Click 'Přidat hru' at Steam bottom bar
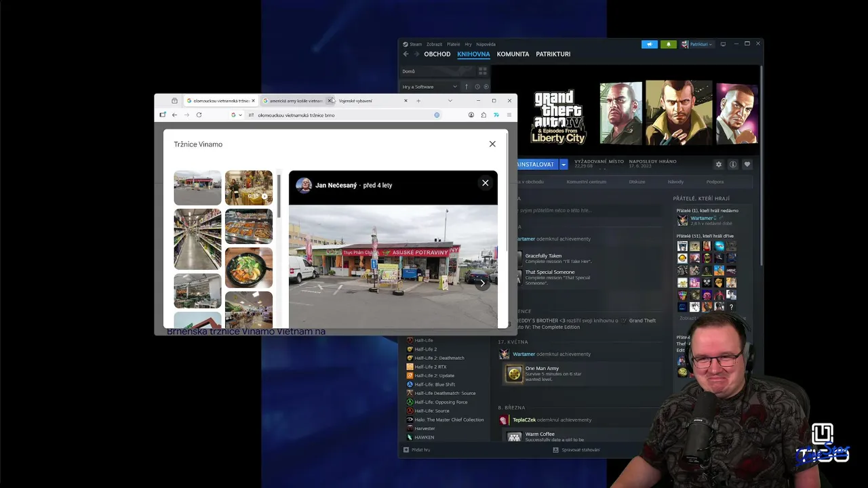 (x=416, y=450)
